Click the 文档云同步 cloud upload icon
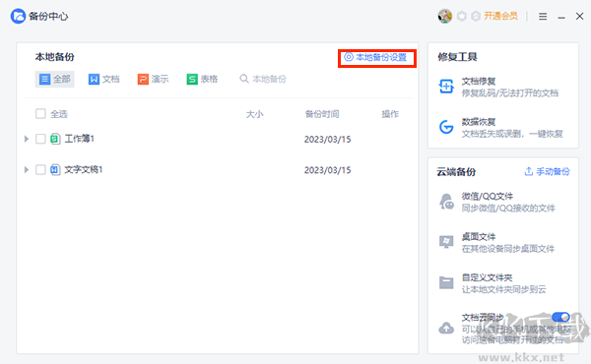This screenshot has height=364, width=591. (x=446, y=328)
